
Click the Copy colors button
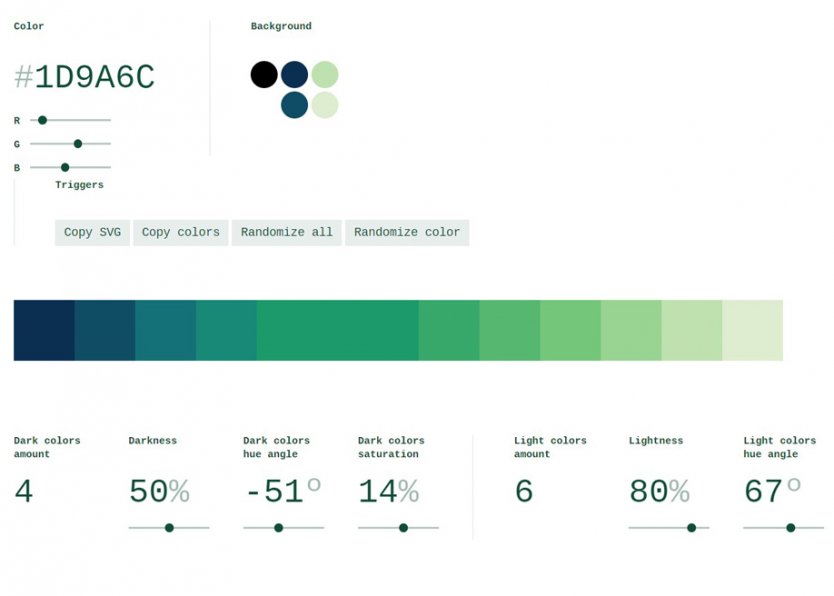[180, 232]
